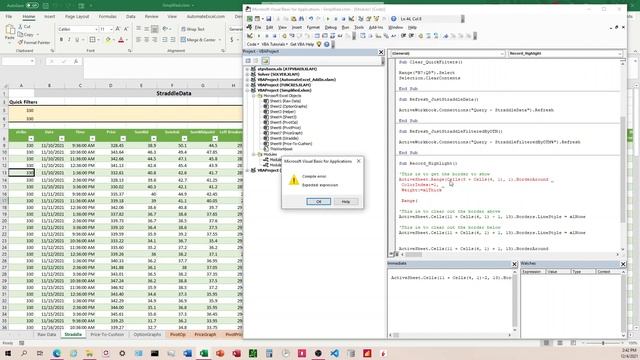Open the VBA Tutorials dropdown

[274, 44]
